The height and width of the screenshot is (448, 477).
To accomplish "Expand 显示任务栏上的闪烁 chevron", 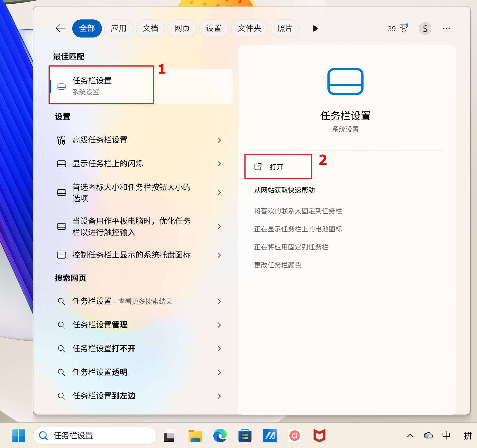I will click(219, 164).
